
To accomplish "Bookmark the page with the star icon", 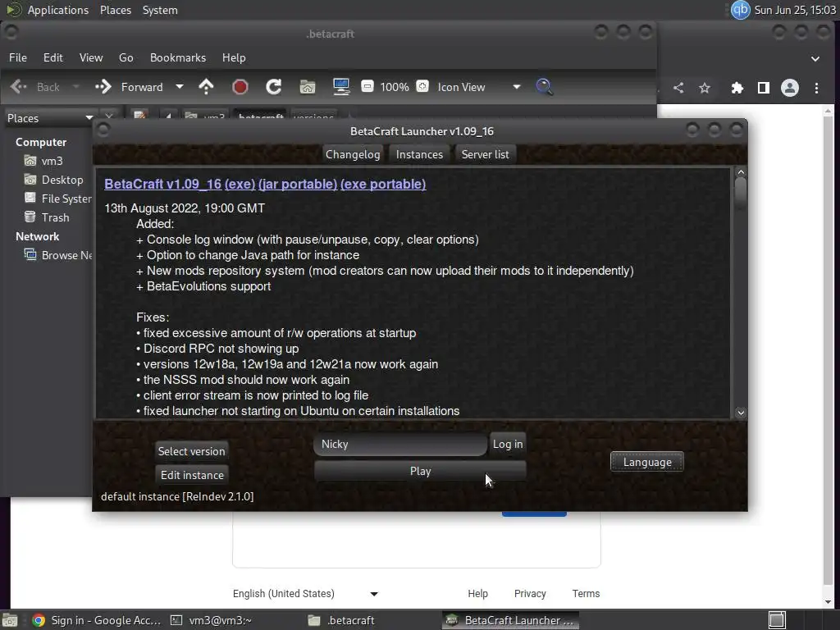I will (x=705, y=88).
